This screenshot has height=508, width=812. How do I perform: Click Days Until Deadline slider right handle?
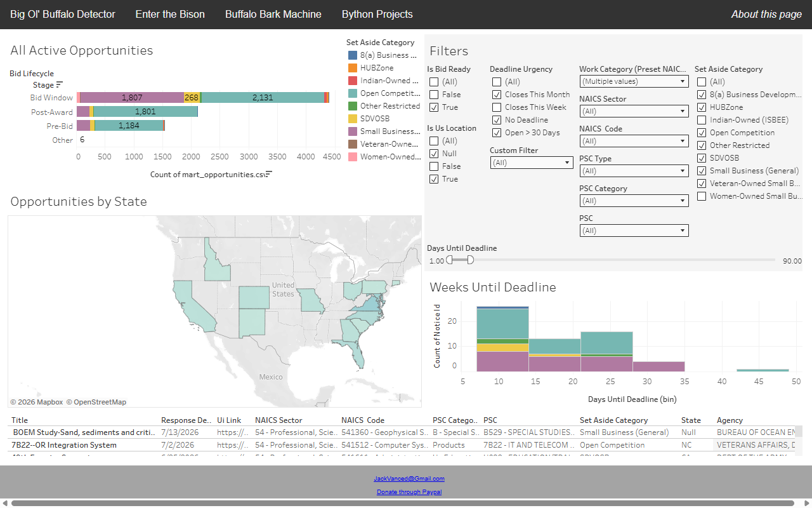pyautogui.click(x=470, y=260)
